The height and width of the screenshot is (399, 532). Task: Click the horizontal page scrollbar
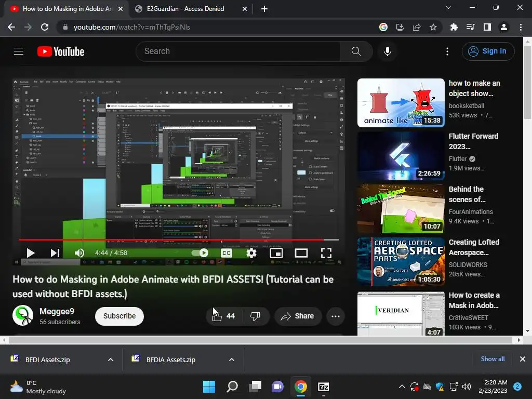(260, 340)
